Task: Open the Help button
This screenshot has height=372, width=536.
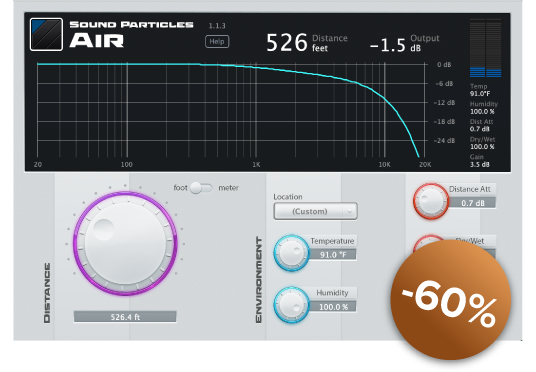Action: [217, 42]
